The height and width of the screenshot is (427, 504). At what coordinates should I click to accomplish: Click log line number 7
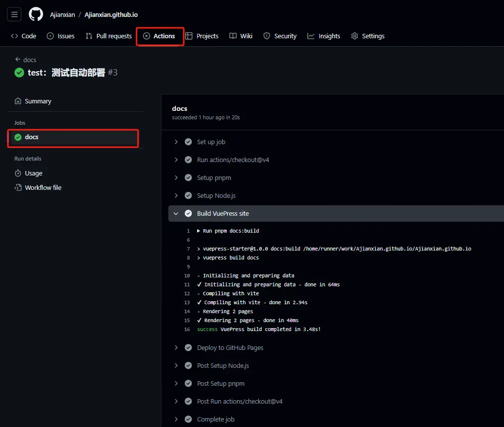click(188, 249)
